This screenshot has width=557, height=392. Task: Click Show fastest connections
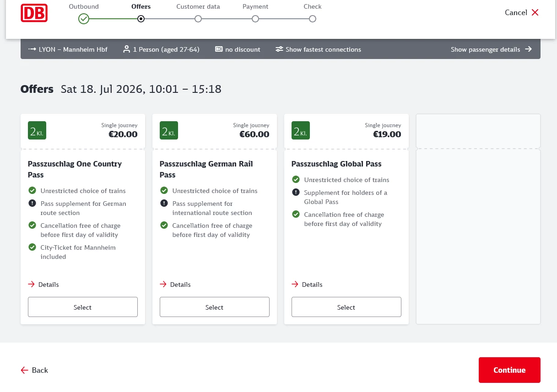(x=323, y=49)
